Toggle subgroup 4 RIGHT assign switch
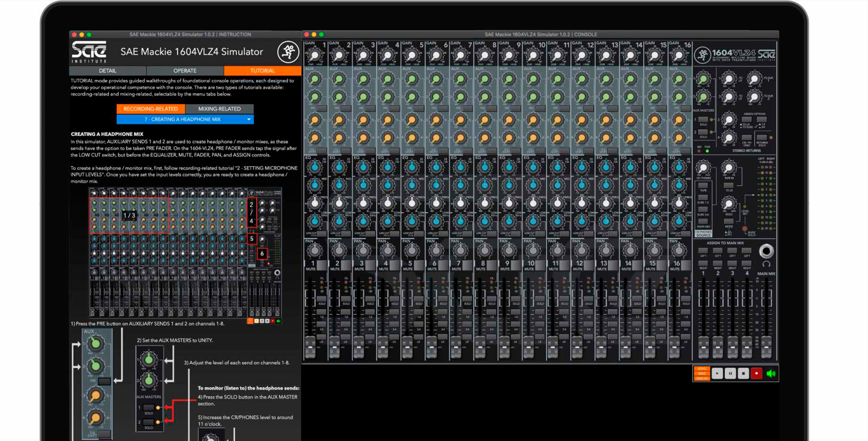Image resolution: width=868 pixels, height=441 pixels. pyautogui.click(x=747, y=263)
